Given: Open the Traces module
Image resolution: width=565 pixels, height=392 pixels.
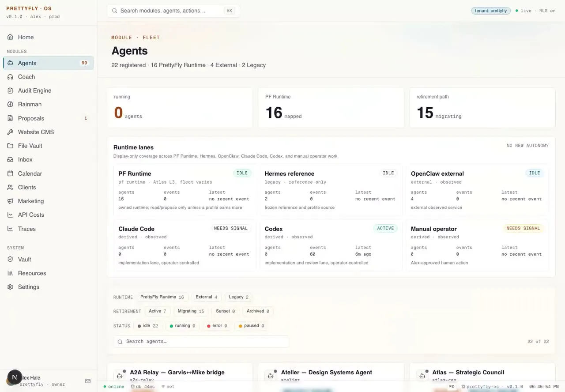Looking at the screenshot, I should [49, 229].
